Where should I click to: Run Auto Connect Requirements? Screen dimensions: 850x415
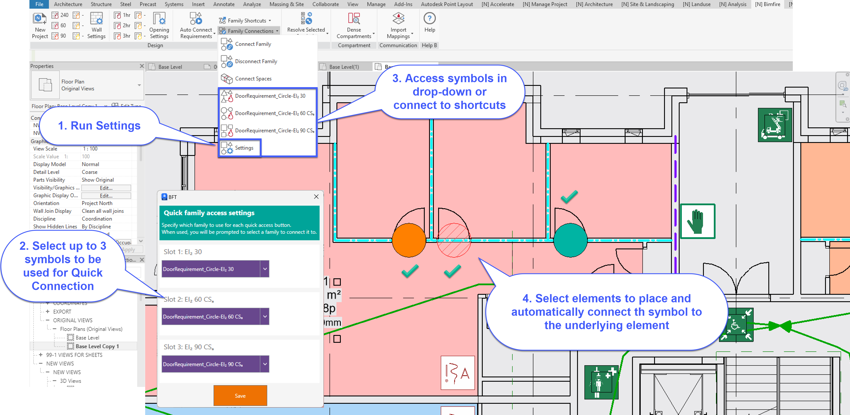click(x=196, y=25)
